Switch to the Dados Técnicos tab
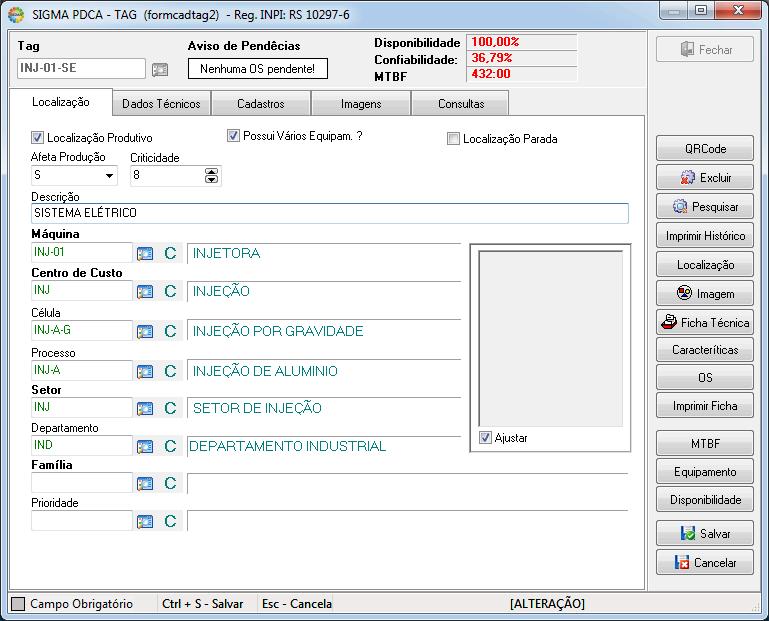Viewport: 769px width, 621px height. [x=161, y=104]
